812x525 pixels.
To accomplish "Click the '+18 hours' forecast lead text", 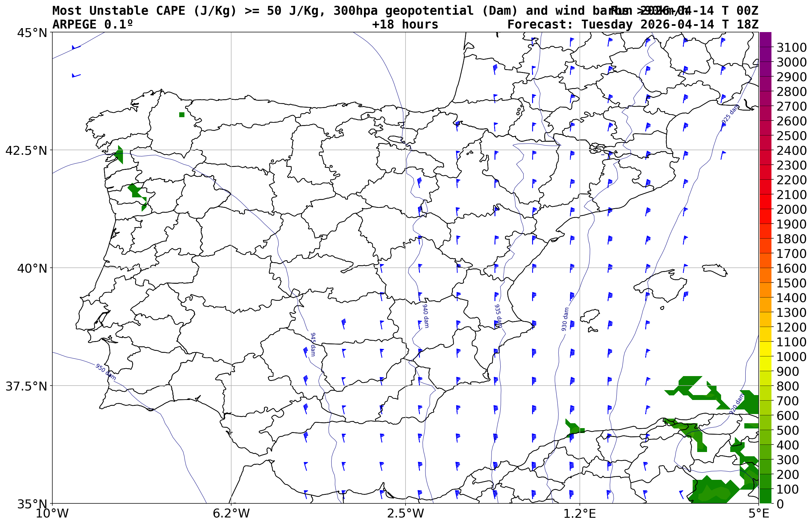I will coord(405,25).
